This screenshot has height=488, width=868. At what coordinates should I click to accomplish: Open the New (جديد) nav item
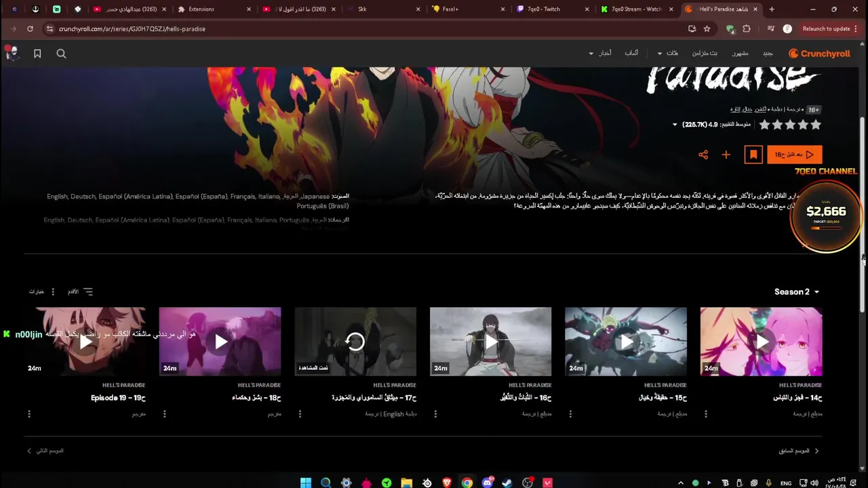click(x=768, y=54)
